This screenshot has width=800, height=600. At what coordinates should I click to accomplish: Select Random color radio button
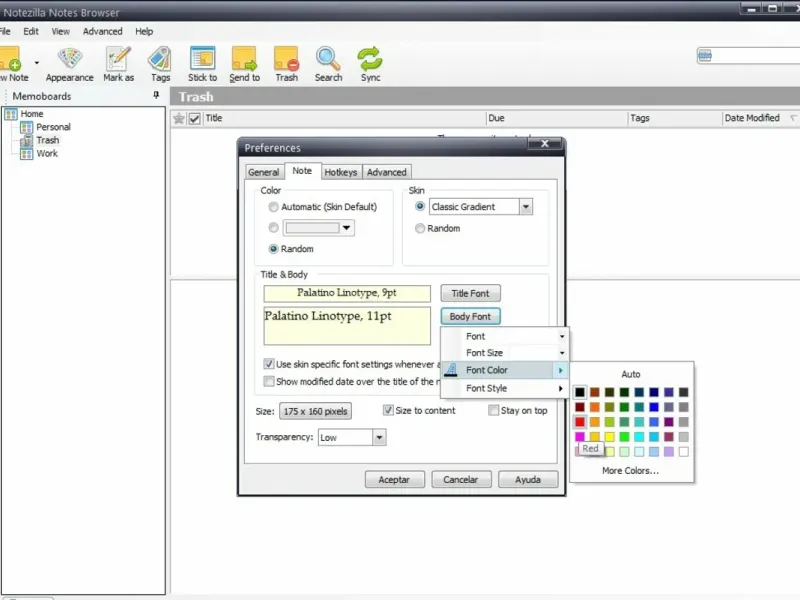273,248
